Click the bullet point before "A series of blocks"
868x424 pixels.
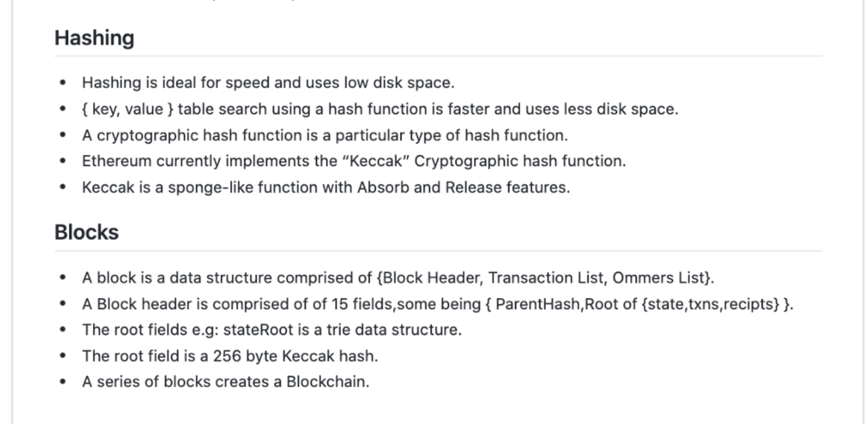pos(63,382)
